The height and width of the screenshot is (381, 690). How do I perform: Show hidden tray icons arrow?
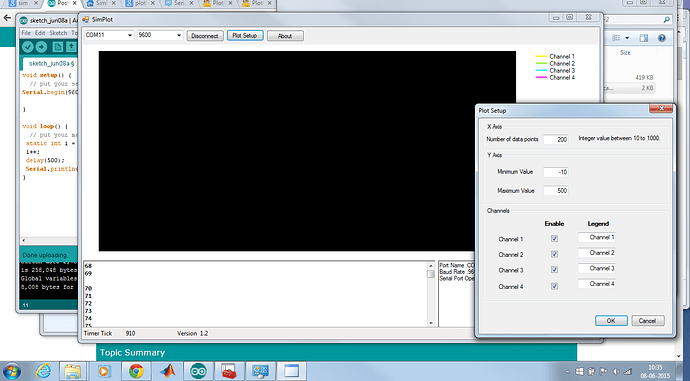(567, 372)
